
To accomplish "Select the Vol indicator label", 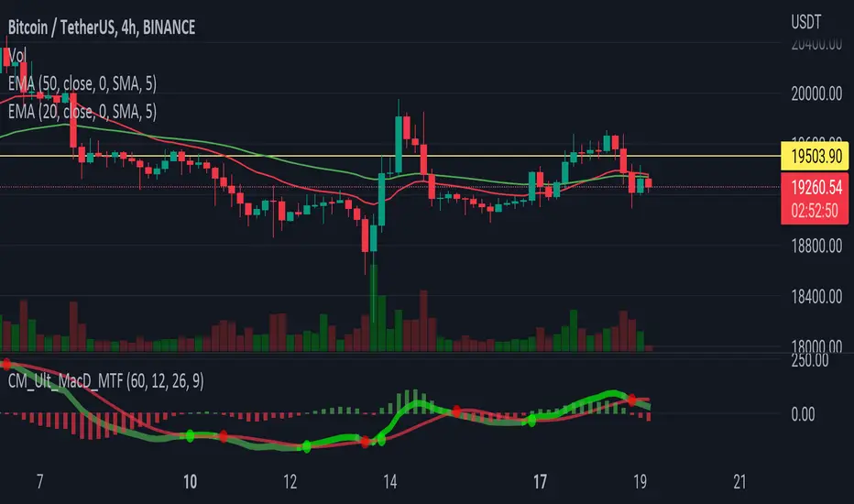I will coord(16,55).
